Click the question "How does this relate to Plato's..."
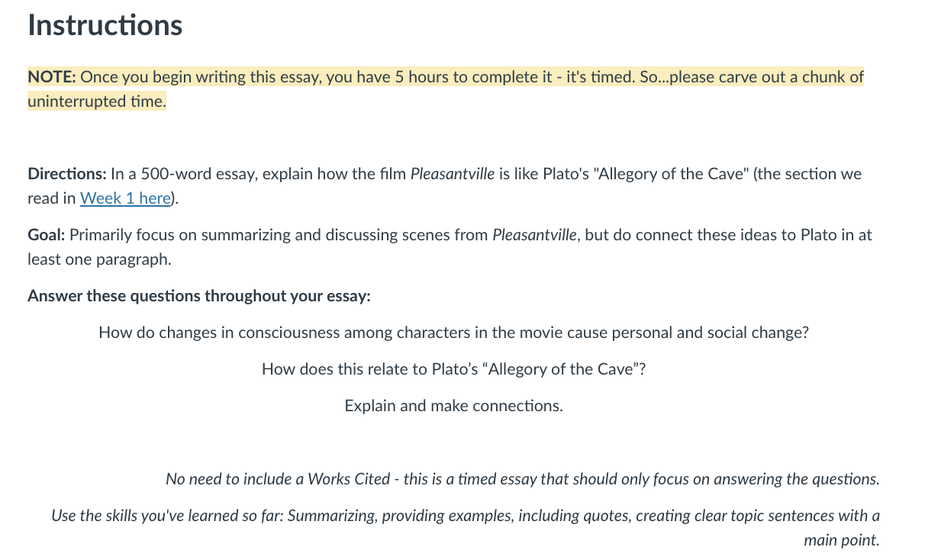925x560 pixels. pyautogui.click(x=454, y=369)
